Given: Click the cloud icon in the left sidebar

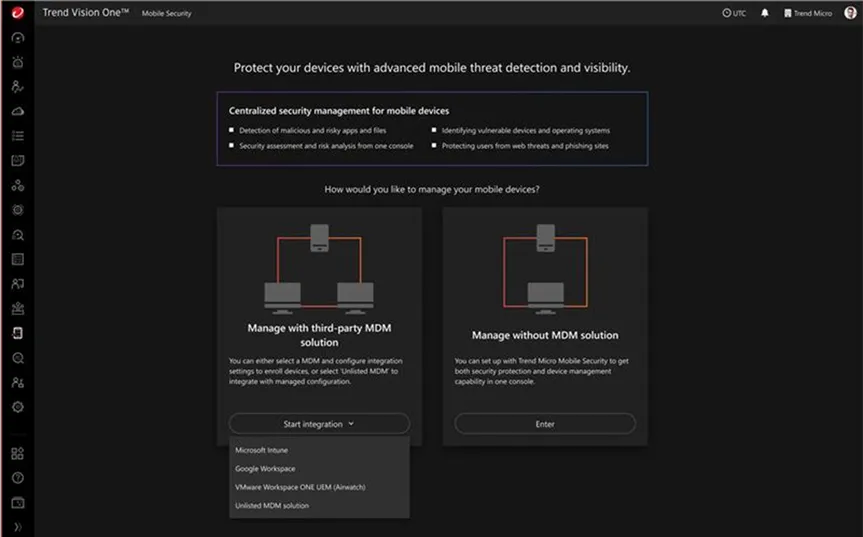Looking at the screenshot, I should point(17,111).
